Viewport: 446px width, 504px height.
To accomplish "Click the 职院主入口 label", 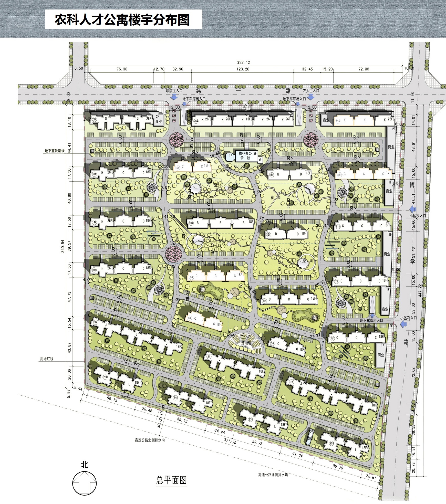I will [174, 91].
